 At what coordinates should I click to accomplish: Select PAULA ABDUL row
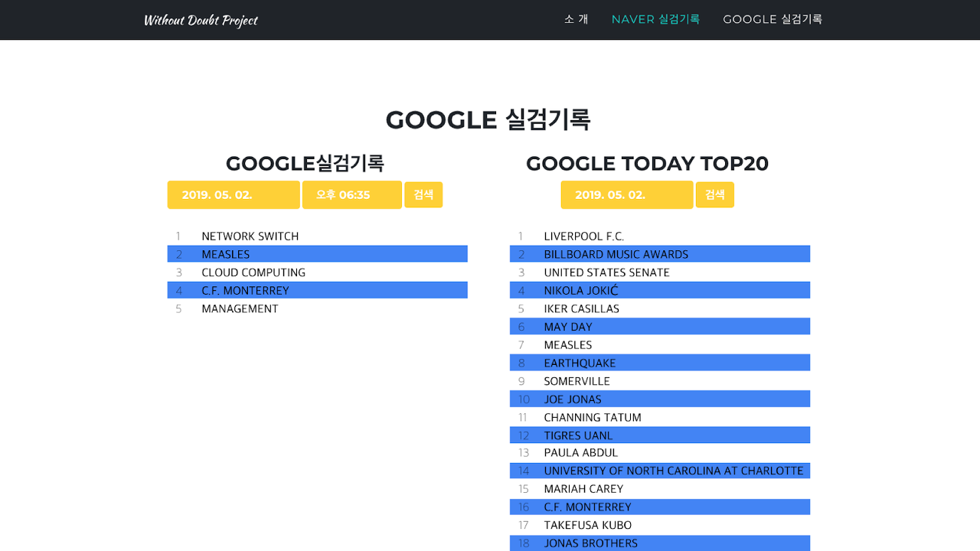pos(660,453)
